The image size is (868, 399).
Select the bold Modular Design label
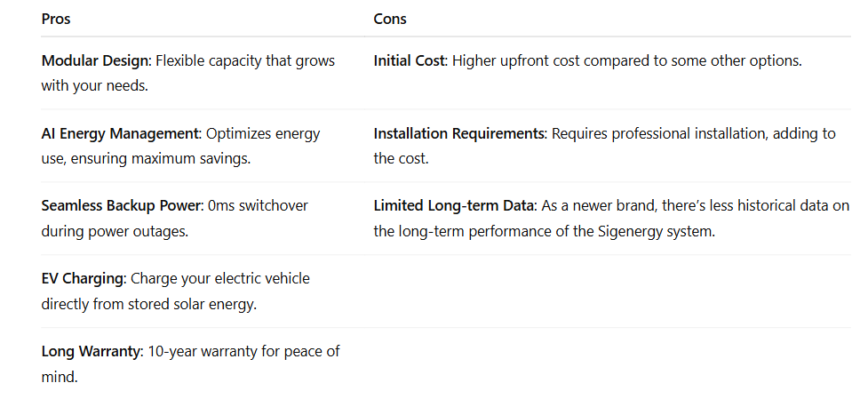coord(95,61)
